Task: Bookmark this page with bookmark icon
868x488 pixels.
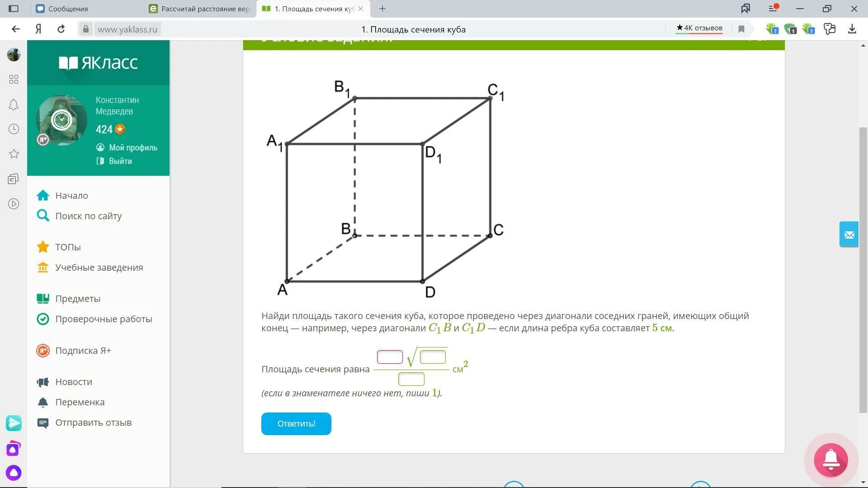Action: click(741, 29)
